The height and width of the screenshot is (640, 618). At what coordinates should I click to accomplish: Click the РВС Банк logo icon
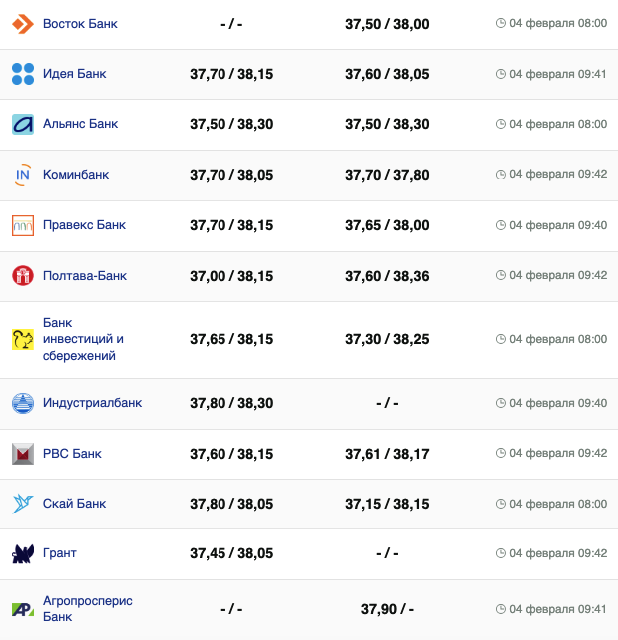pos(23,454)
